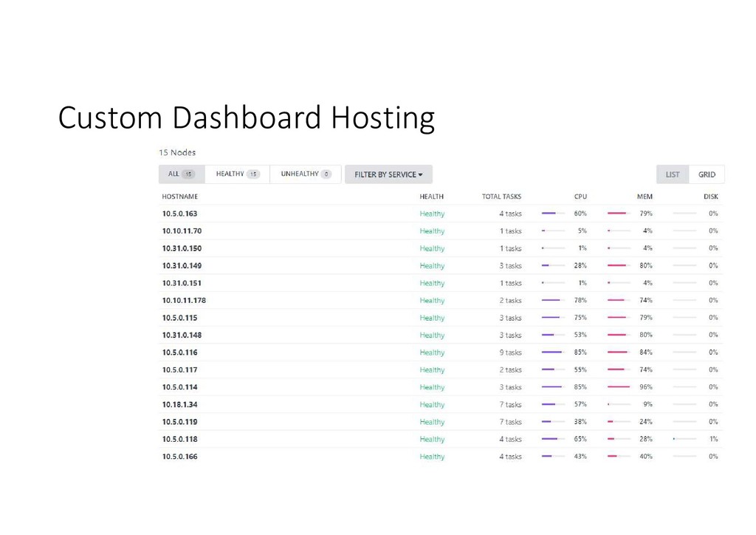The image size is (756, 535).
Task: Open node 10.5.0.118
Action: (x=180, y=440)
